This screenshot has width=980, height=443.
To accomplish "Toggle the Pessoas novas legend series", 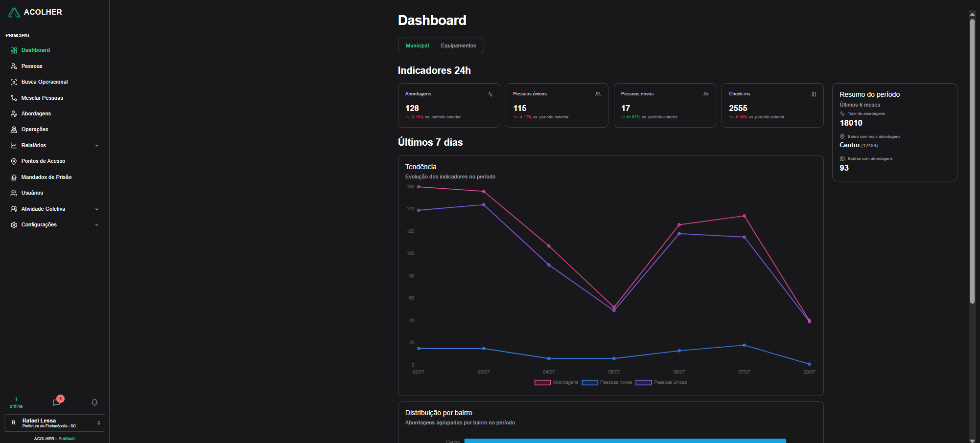I will (607, 382).
